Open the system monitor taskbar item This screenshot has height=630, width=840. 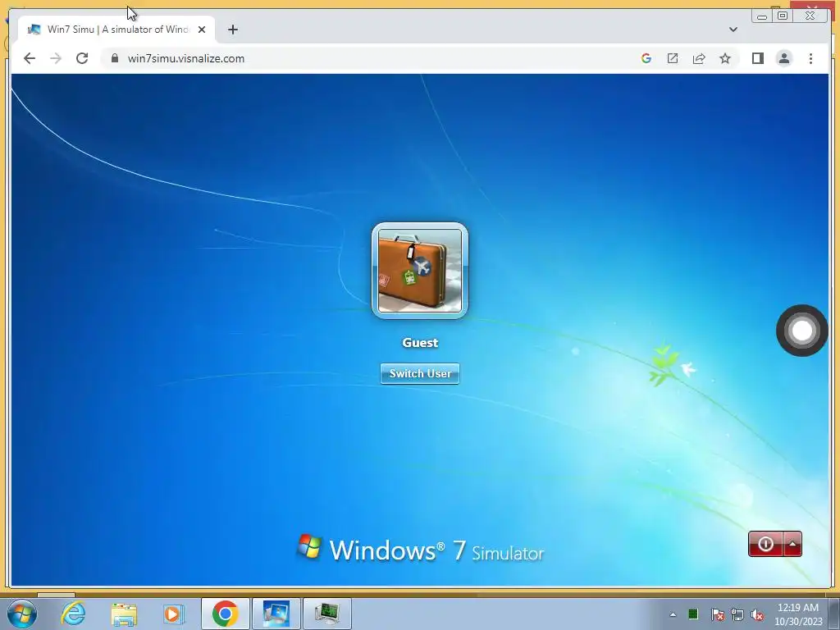327,614
